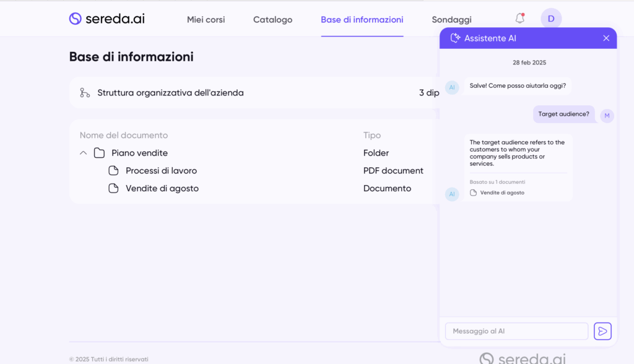Click the send message arrow icon
This screenshot has width=634, height=364.
tap(602, 331)
